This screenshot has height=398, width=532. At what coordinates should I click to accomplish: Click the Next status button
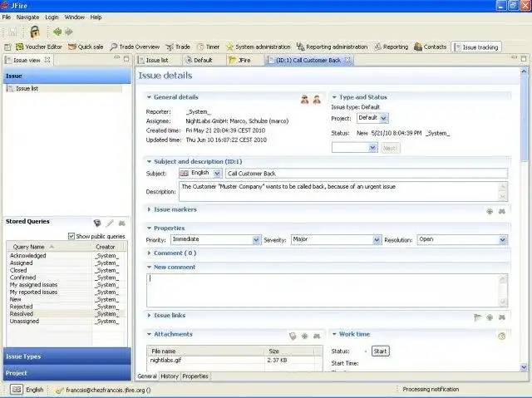(x=390, y=148)
